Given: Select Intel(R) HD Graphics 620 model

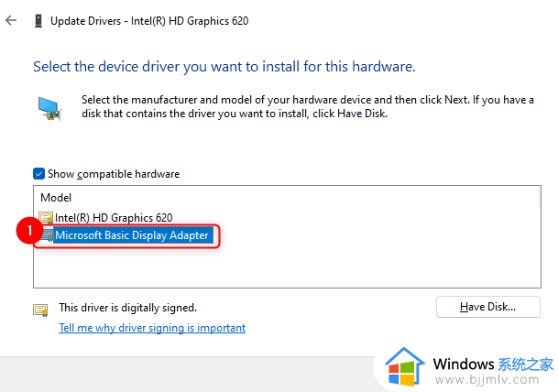Looking at the screenshot, I should tap(114, 217).
